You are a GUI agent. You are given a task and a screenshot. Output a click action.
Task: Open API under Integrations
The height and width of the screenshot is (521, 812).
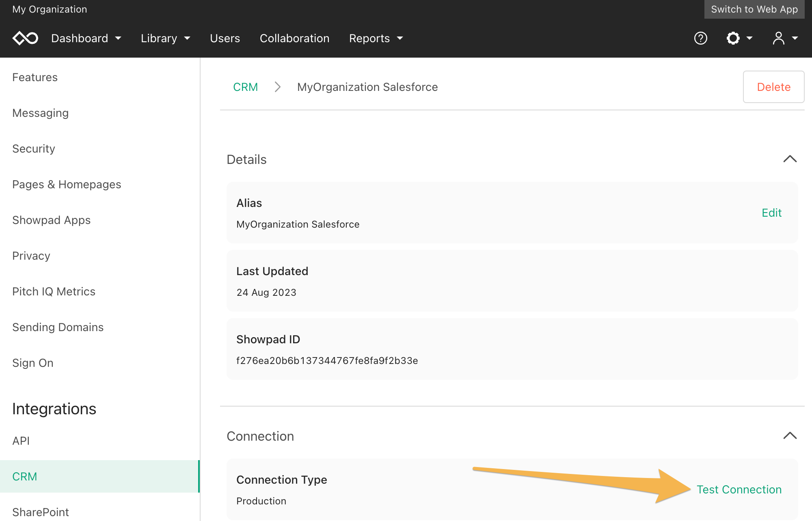pyautogui.click(x=21, y=441)
